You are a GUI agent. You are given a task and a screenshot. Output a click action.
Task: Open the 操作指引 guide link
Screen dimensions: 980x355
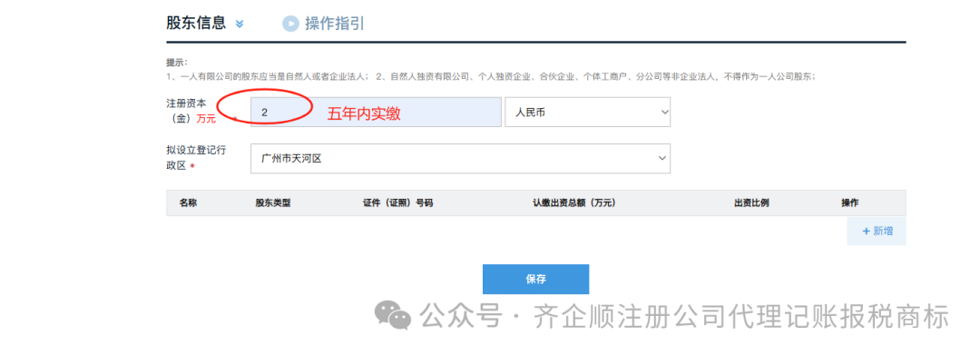[x=334, y=24]
